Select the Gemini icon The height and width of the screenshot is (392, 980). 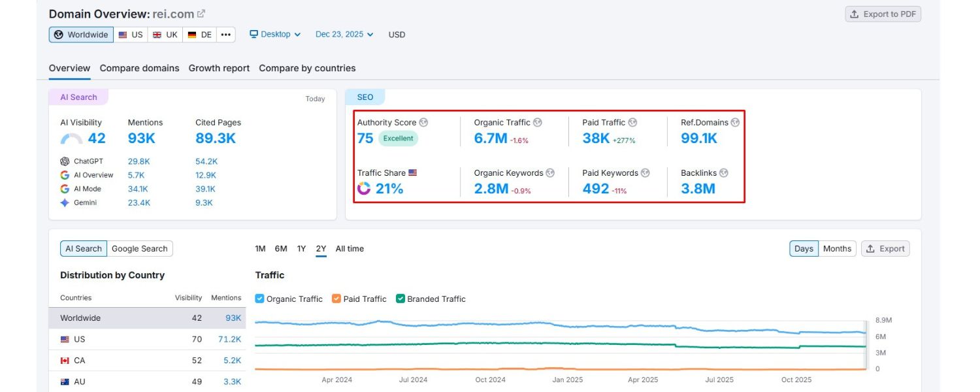(65, 203)
